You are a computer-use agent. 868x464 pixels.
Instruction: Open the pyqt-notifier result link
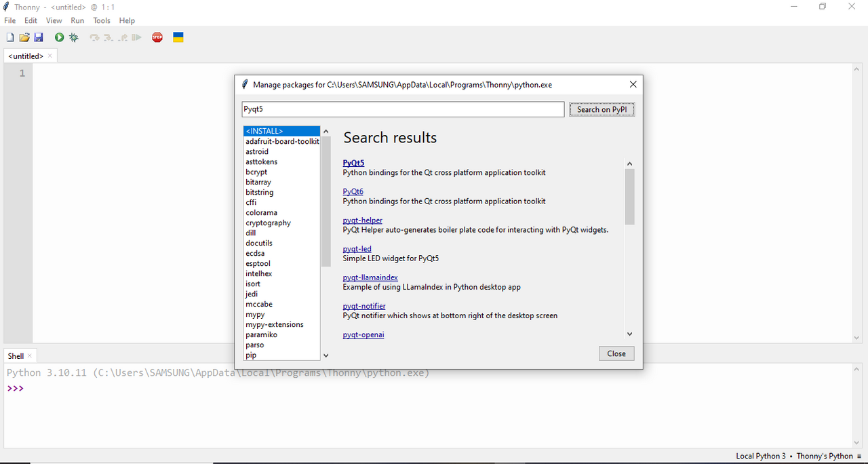coord(364,306)
